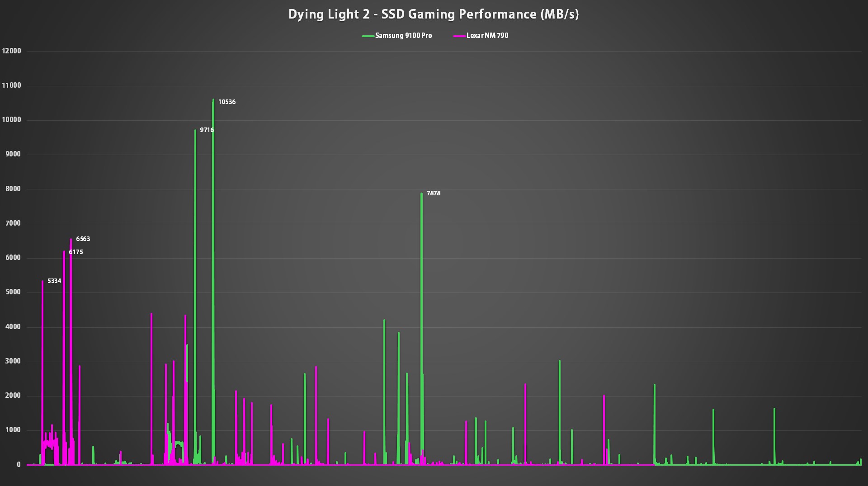
Task: Click the 9716 peak data label
Action: click(207, 130)
